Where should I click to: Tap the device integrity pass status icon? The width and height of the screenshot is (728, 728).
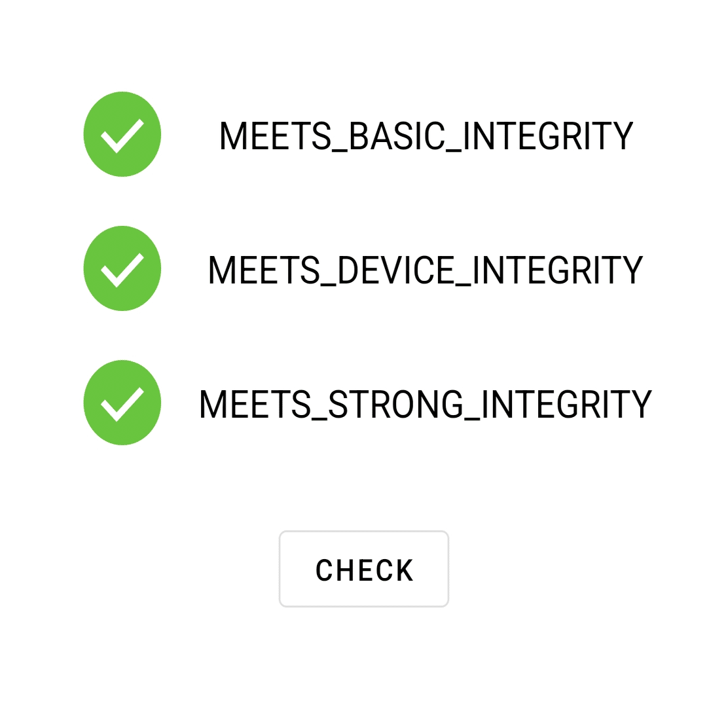pyautogui.click(x=122, y=268)
